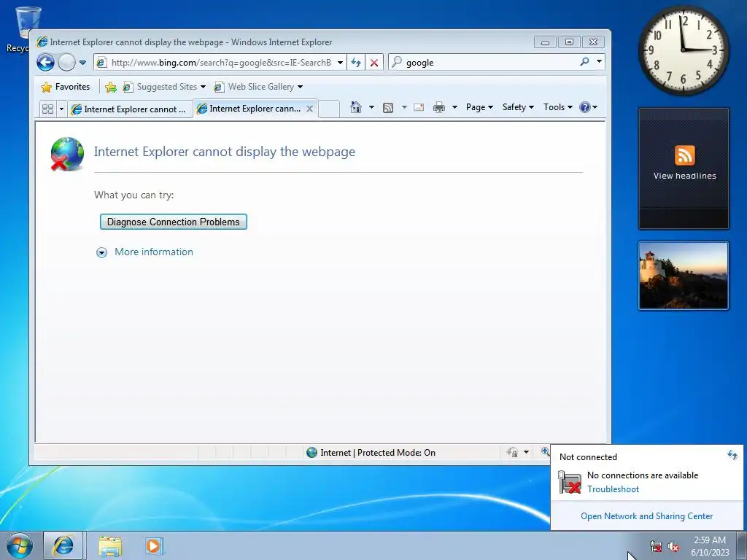This screenshot has height=560, width=747.
Task: Show Quick Tabs view icon
Action: (x=47, y=109)
